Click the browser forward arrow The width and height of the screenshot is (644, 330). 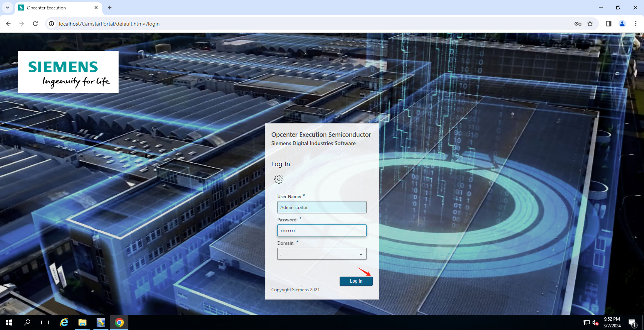pos(22,24)
